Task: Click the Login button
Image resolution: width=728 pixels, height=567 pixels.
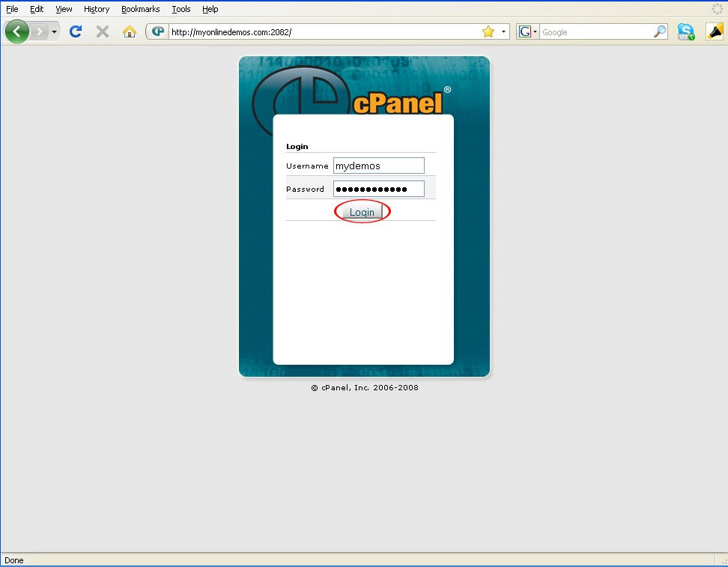Action: (x=363, y=212)
